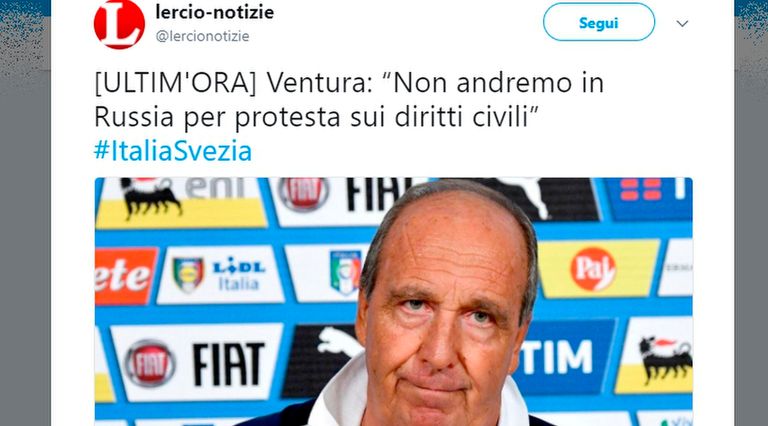This screenshot has height=426, width=768.
Task: Click the Eni dog logo at top-left
Action: pyautogui.click(x=149, y=197)
